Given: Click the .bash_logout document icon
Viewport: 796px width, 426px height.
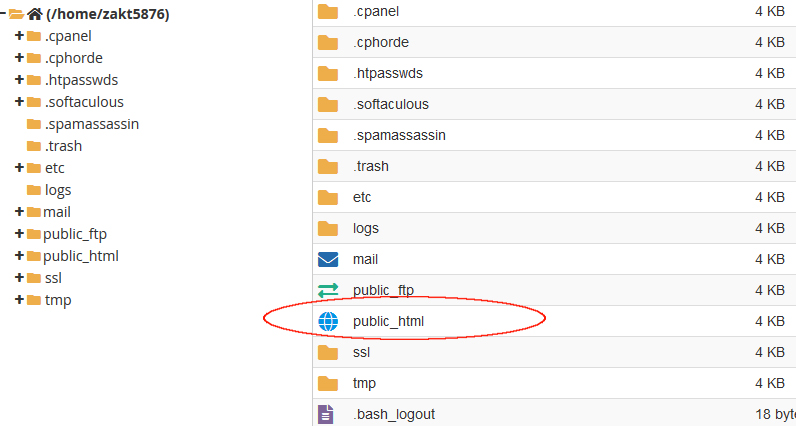Looking at the screenshot, I should [326, 414].
